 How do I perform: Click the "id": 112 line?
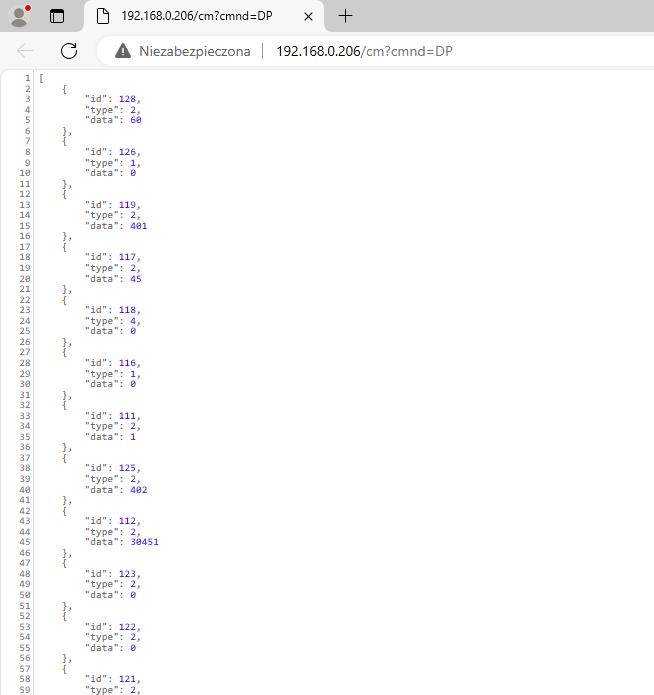pos(113,521)
